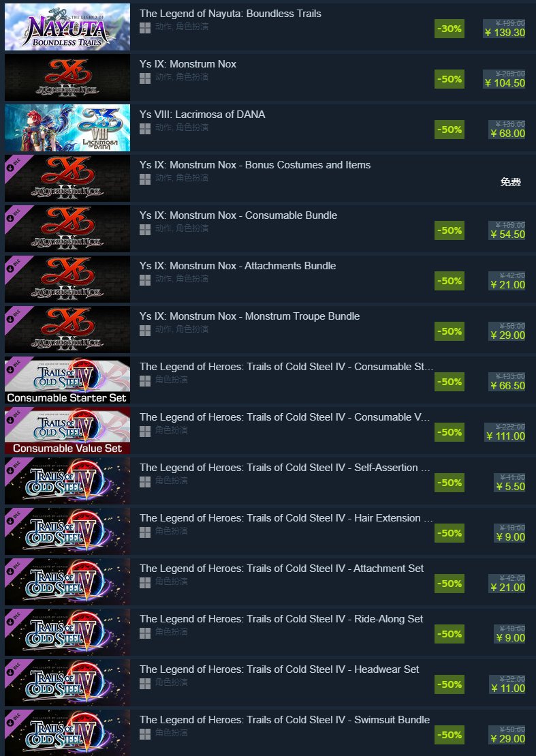
Task: Open Ys IX: Monstrum Nox - Monstrum Troupe Bundle
Action: tap(249, 316)
